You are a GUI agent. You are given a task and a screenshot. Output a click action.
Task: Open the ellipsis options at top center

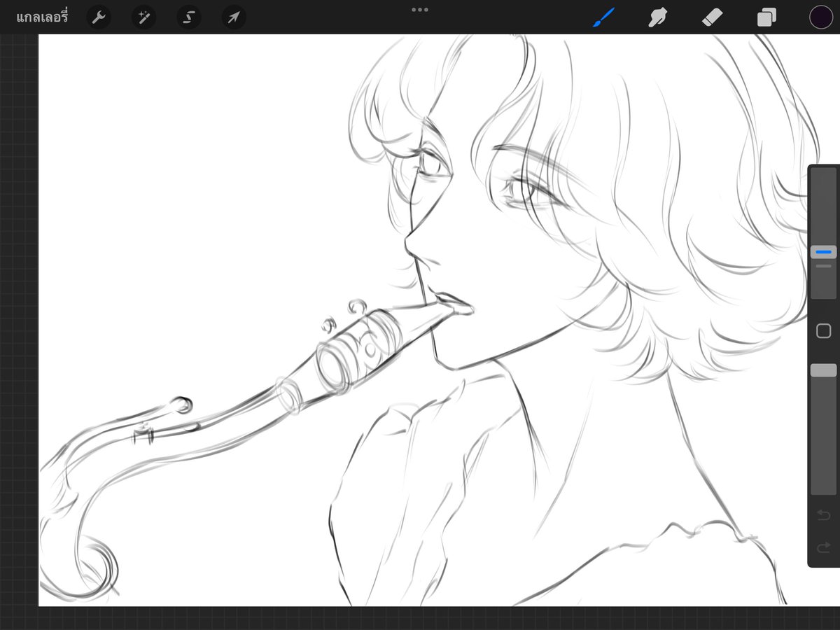419,10
